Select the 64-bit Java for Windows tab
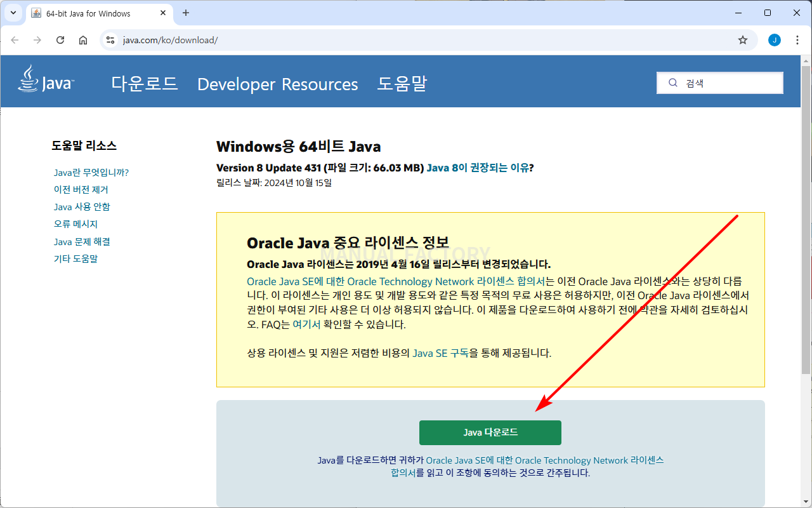This screenshot has width=812, height=508. click(100, 13)
